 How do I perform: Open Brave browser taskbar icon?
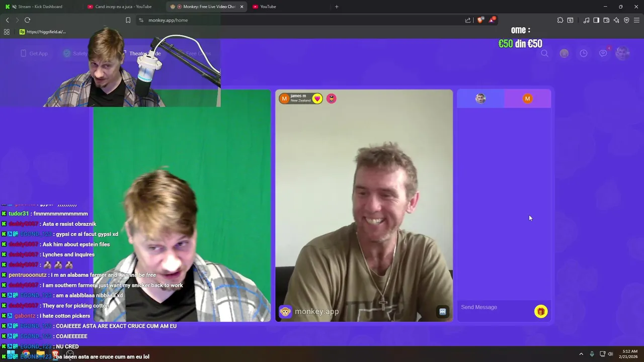(55, 353)
